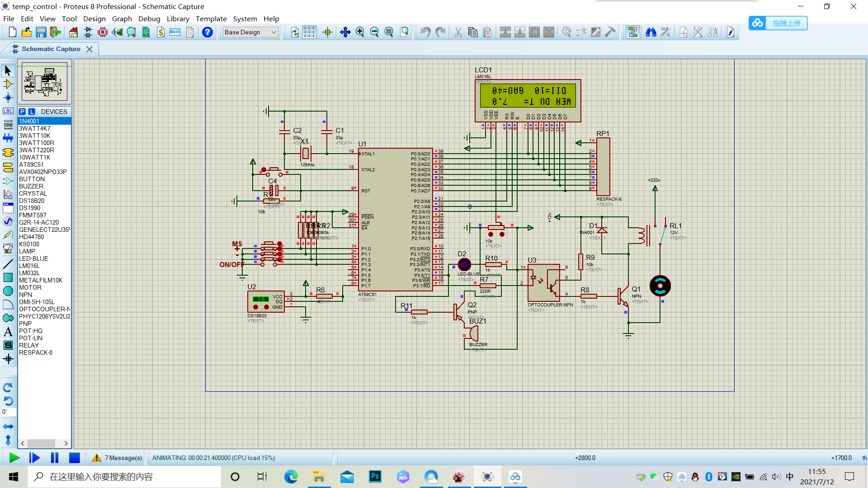Click the Zoom In magnifier icon
This screenshot has width=868, height=488.
point(360,32)
